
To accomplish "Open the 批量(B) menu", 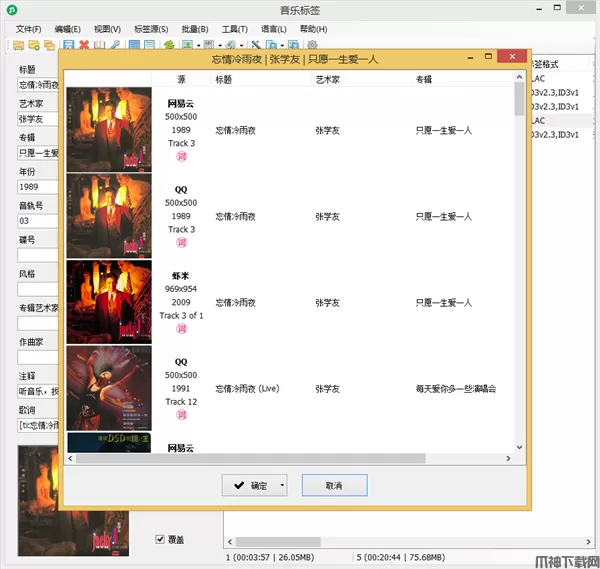I will coord(195,29).
